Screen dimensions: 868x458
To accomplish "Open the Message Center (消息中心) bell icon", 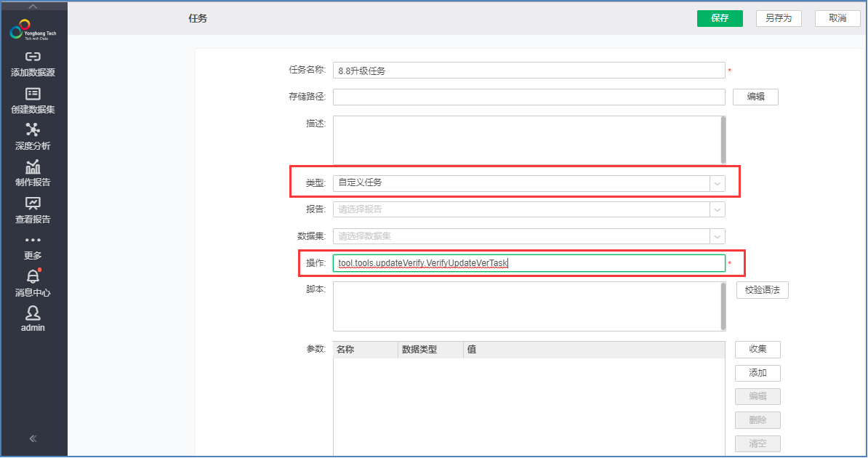I will [33, 277].
